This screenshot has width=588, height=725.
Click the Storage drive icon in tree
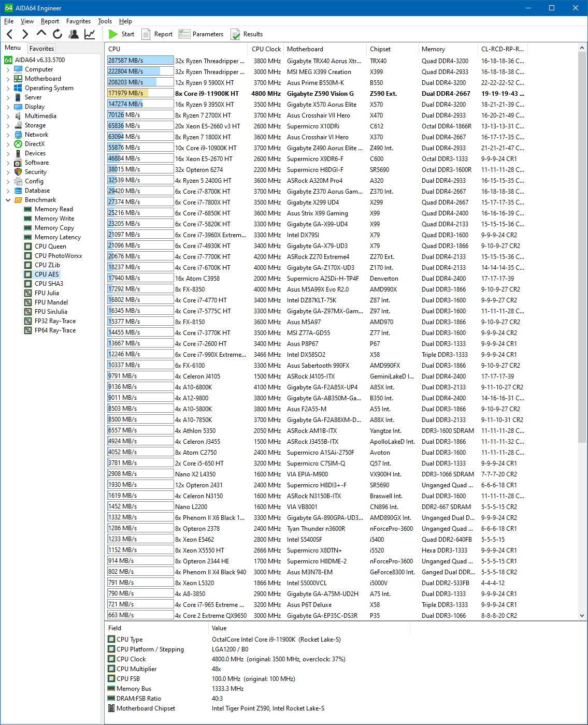[18, 125]
